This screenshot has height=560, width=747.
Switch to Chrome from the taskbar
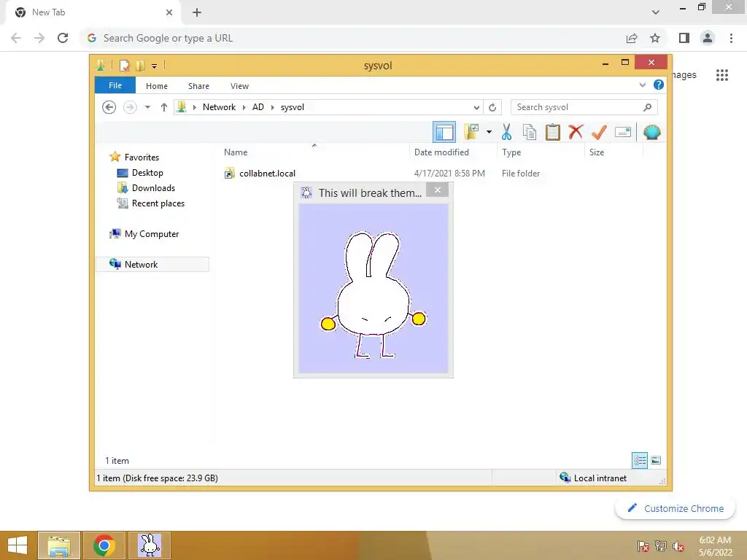point(104,545)
